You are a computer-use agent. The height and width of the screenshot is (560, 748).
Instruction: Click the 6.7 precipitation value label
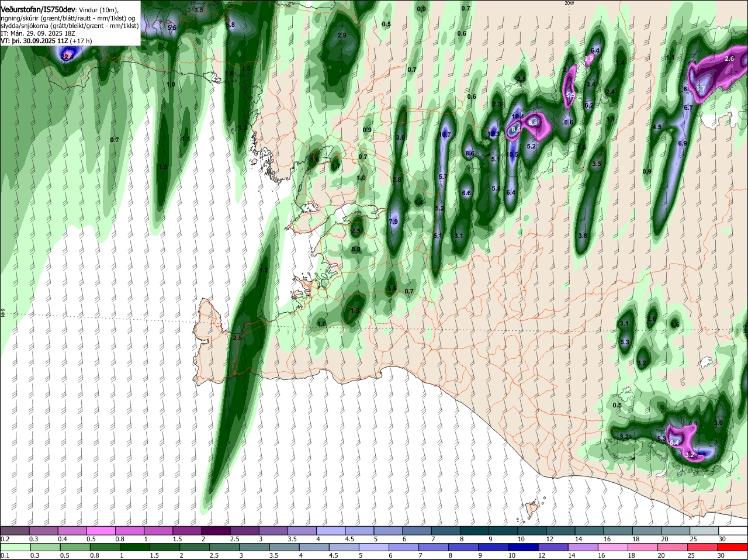pyautogui.click(x=688, y=108)
